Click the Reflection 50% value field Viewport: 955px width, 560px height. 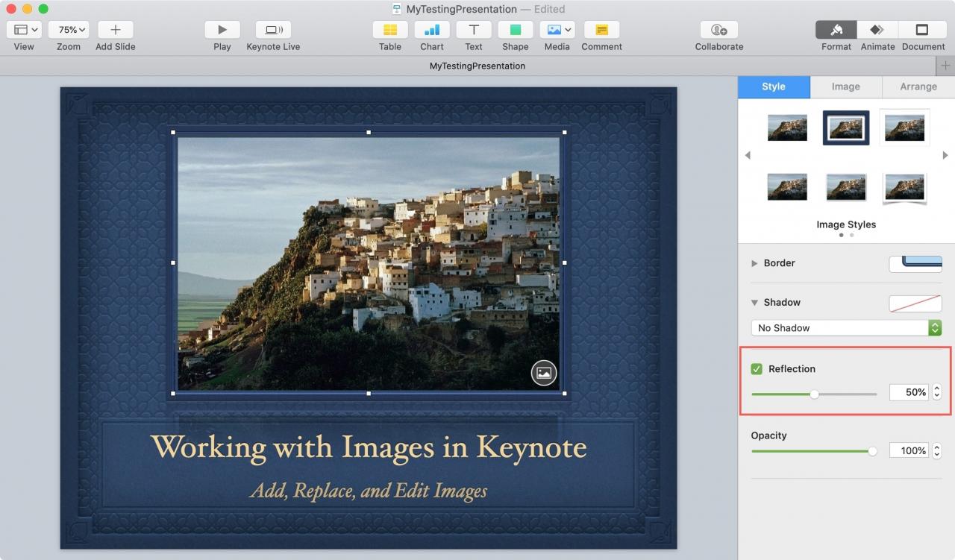909,392
